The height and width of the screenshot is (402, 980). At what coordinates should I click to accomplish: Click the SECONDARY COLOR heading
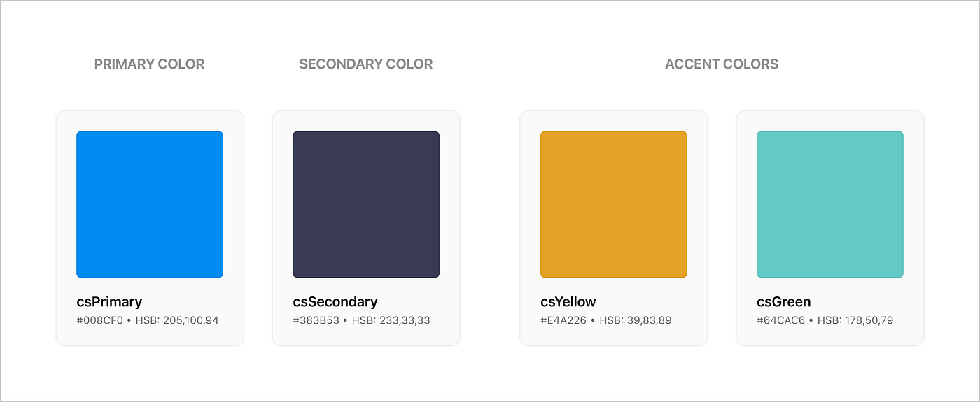coord(366,64)
